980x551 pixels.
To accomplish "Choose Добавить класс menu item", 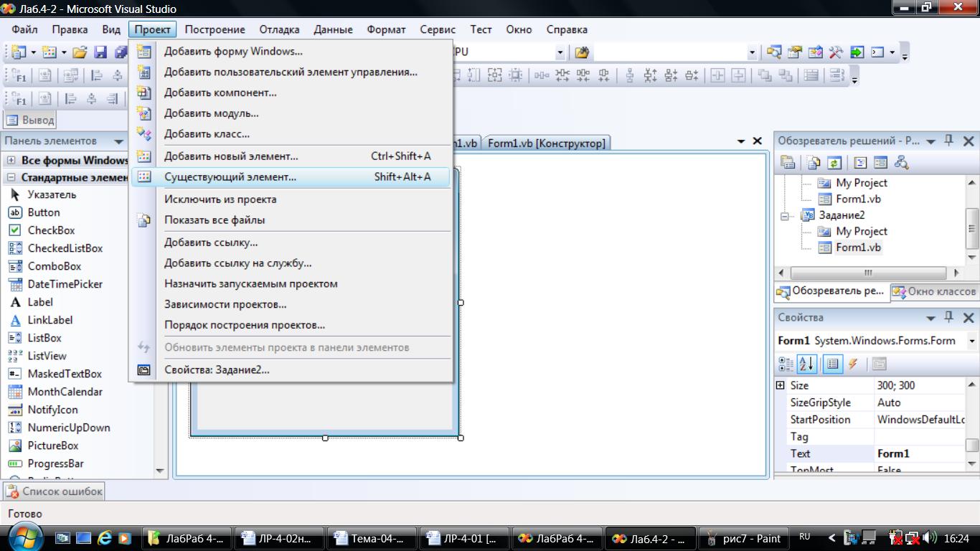I will pos(290,134).
